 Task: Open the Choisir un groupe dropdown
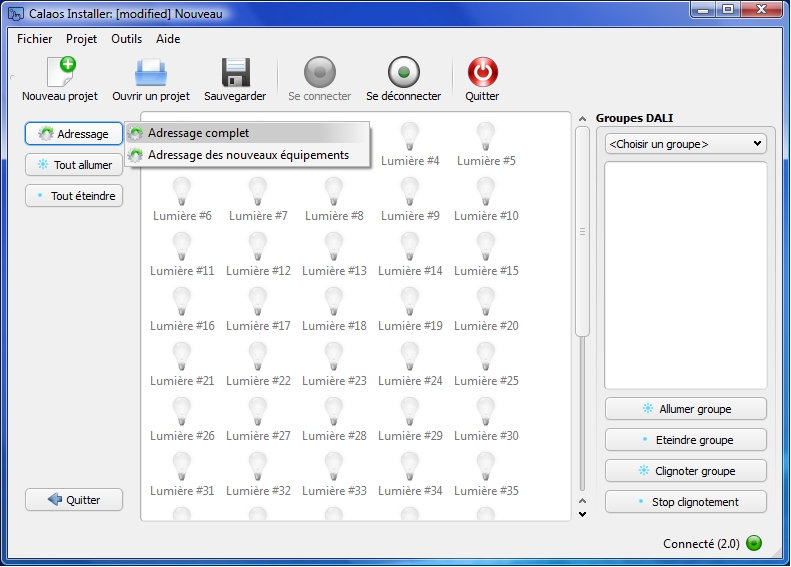click(686, 144)
